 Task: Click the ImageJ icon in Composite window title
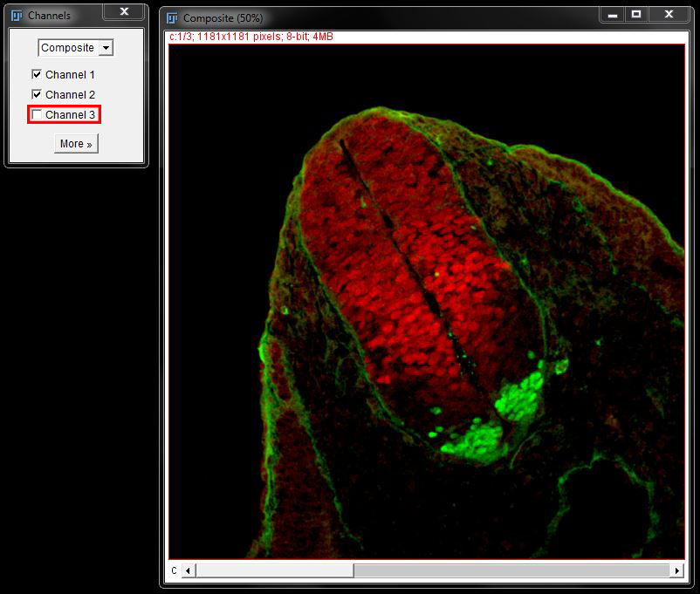[x=172, y=17]
